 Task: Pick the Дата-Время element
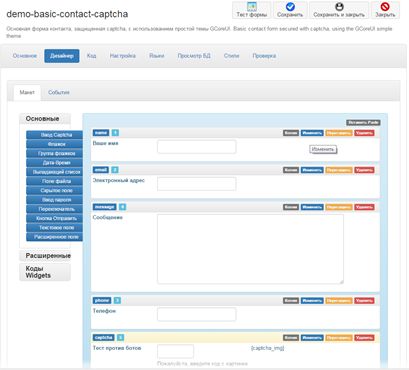coord(54,163)
